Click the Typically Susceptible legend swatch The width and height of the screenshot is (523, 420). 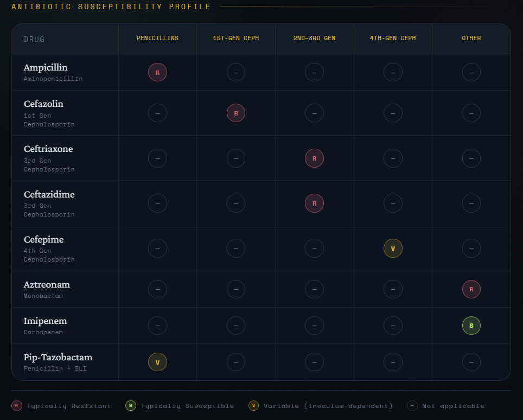coord(130,406)
